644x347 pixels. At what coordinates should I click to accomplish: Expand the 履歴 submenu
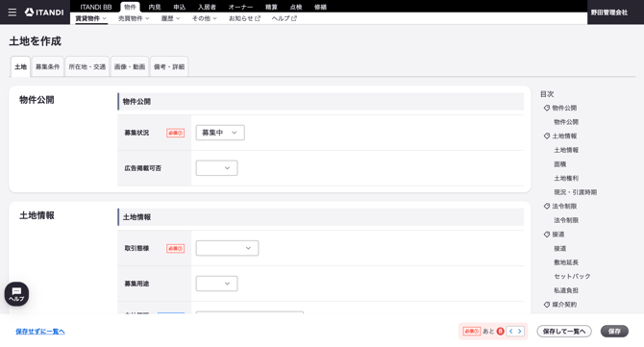point(170,18)
